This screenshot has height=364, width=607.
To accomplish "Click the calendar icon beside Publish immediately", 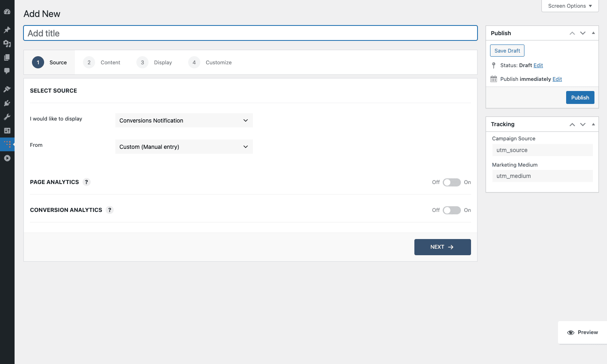I will coord(494,79).
